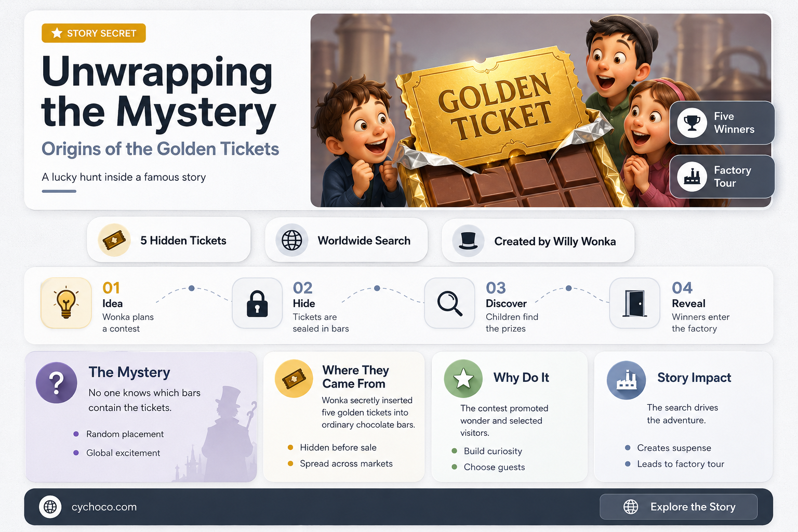Click the Explore the Story button
The image size is (798, 532).
coord(679,507)
